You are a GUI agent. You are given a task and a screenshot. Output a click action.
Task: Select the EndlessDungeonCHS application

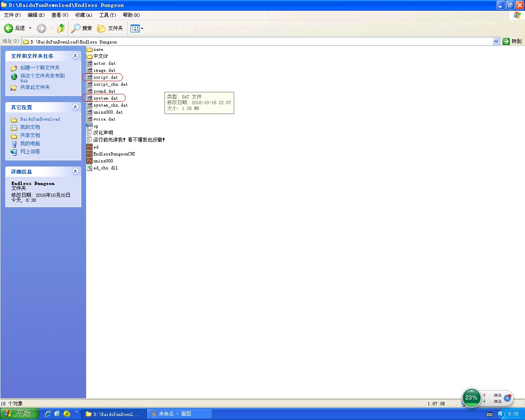(111, 154)
